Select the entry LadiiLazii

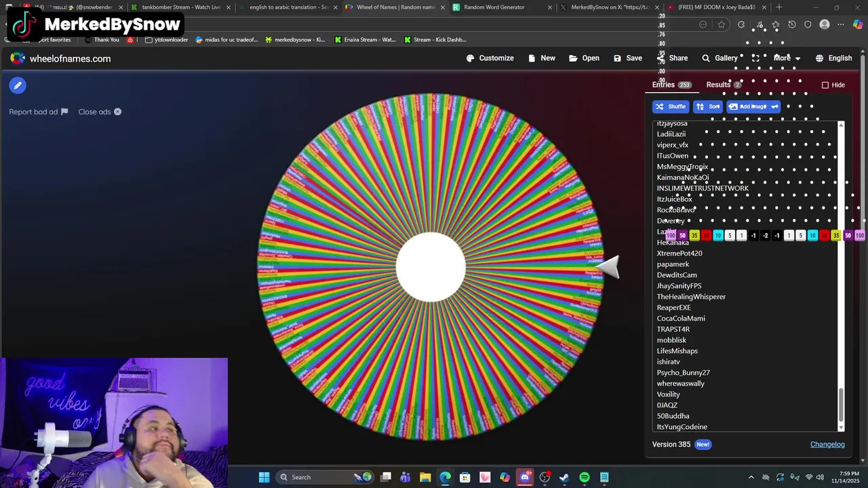pos(671,134)
